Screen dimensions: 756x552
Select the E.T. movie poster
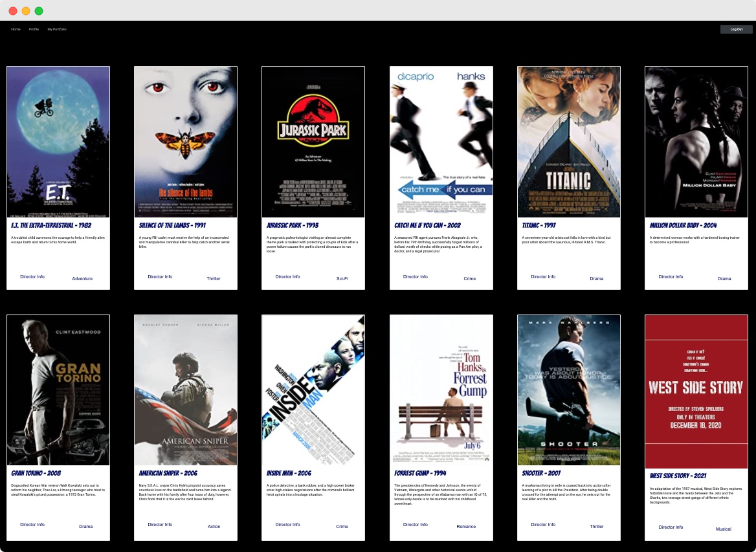(x=58, y=142)
